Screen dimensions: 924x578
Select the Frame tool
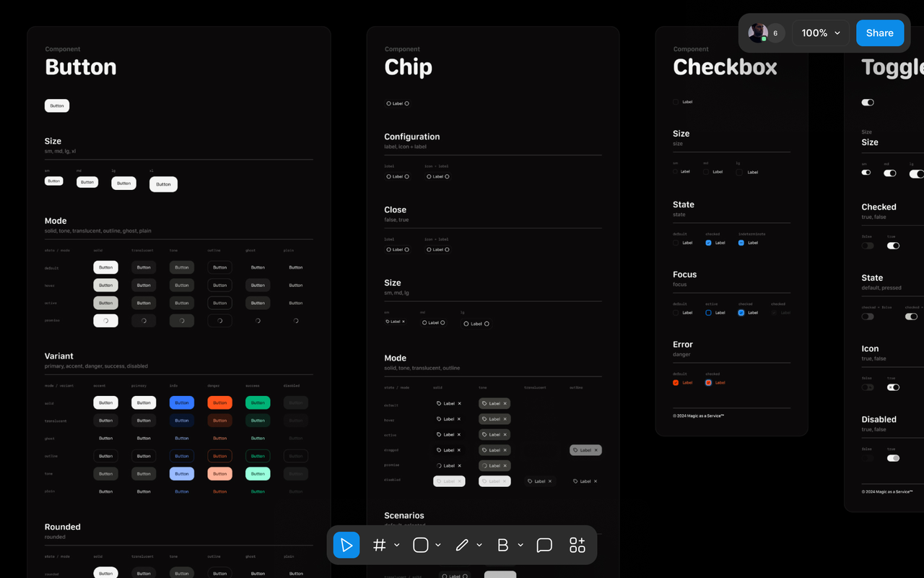click(380, 545)
